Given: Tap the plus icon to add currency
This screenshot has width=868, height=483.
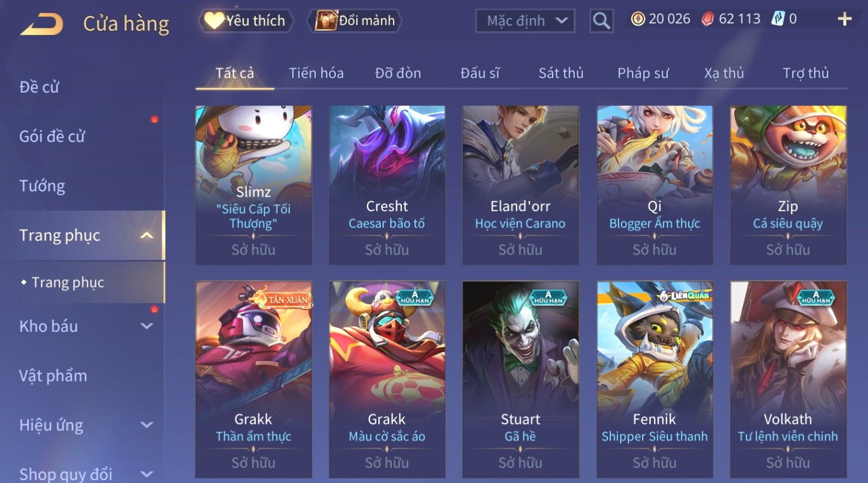Looking at the screenshot, I should (x=844, y=19).
